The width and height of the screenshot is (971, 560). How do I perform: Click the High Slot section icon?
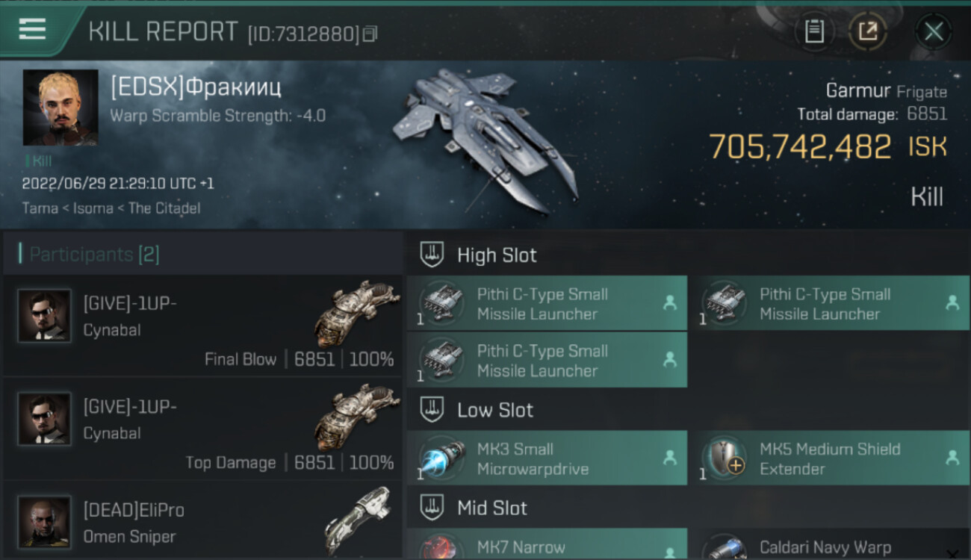click(x=432, y=255)
